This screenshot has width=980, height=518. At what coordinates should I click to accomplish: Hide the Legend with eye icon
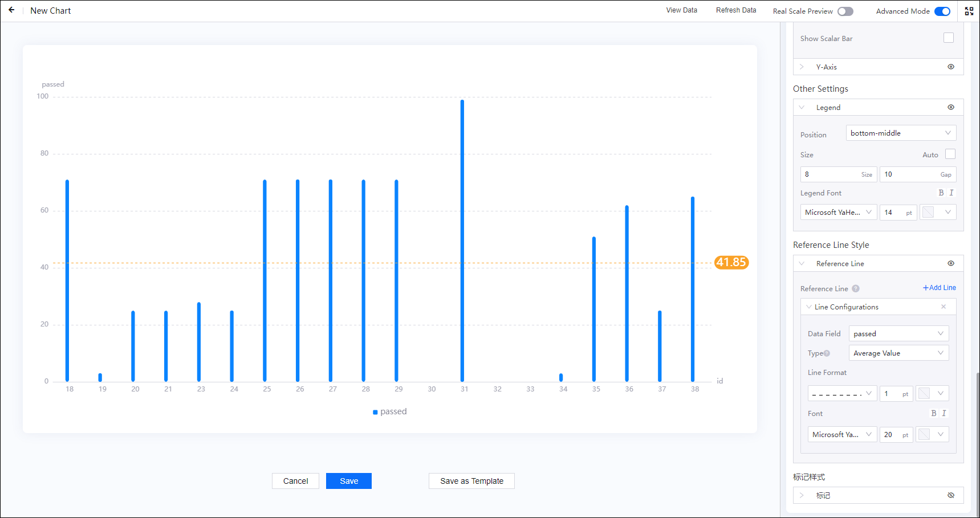[x=950, y=107]
